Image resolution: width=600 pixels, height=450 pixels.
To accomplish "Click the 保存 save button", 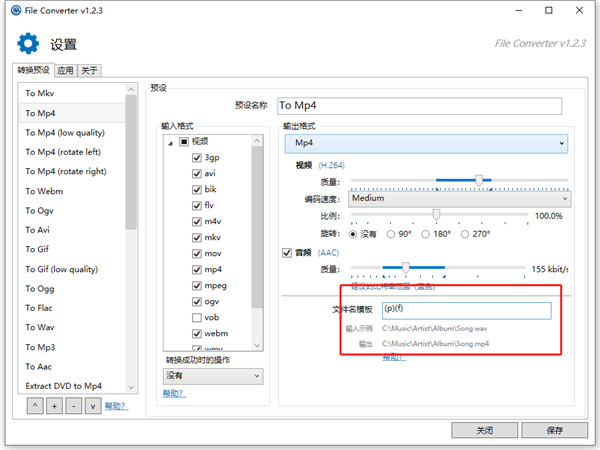I will tap(554, 430).
